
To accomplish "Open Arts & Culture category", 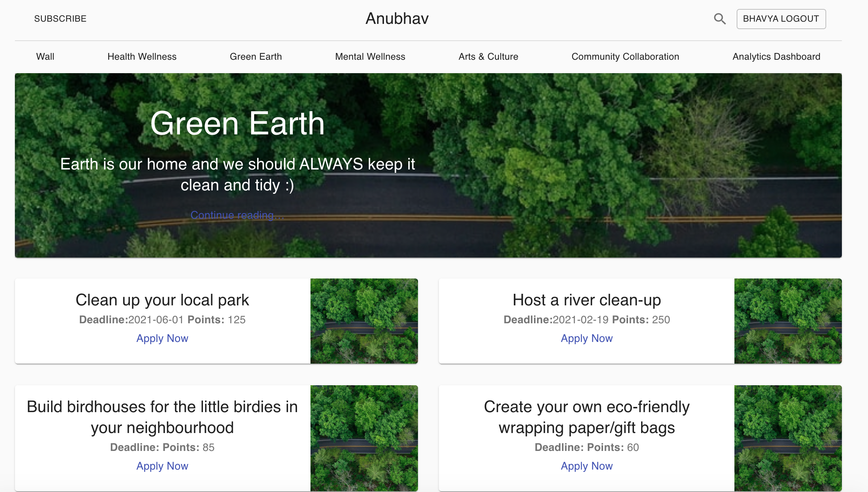I will point(488,56).
